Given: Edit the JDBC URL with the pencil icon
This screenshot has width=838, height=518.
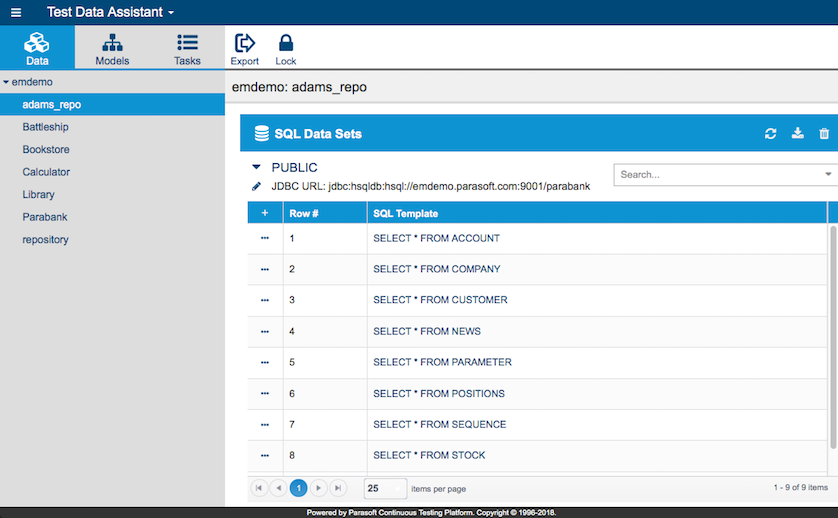Looking at the screenshot, I should [x=257, y=186].
